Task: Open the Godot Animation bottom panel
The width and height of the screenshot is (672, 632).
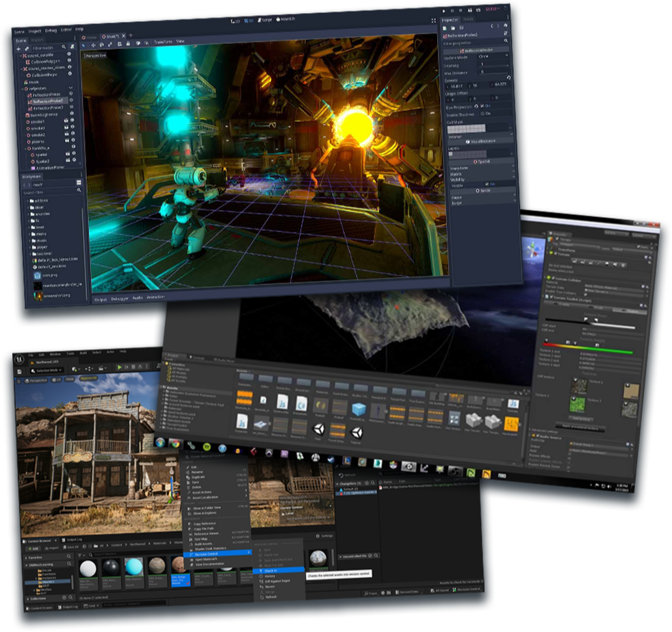Action: pyautogui.click(x=155, y=296)
